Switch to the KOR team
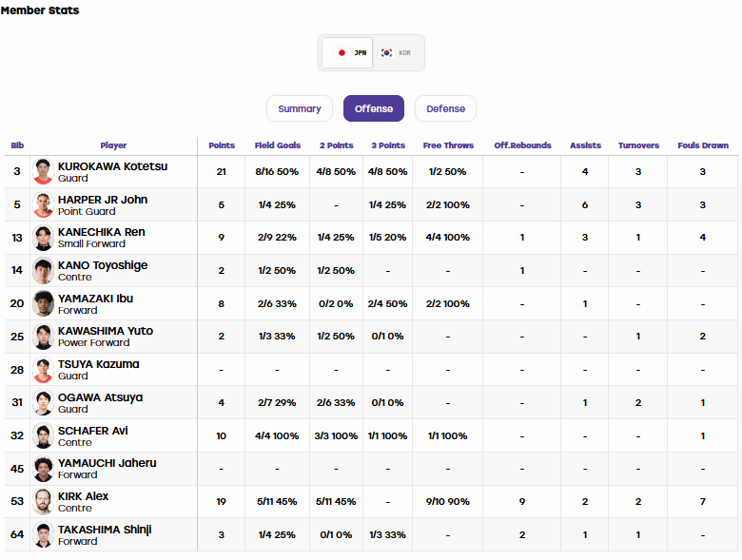The width and height of the screenshot is (742, 560). click(397, 52)
